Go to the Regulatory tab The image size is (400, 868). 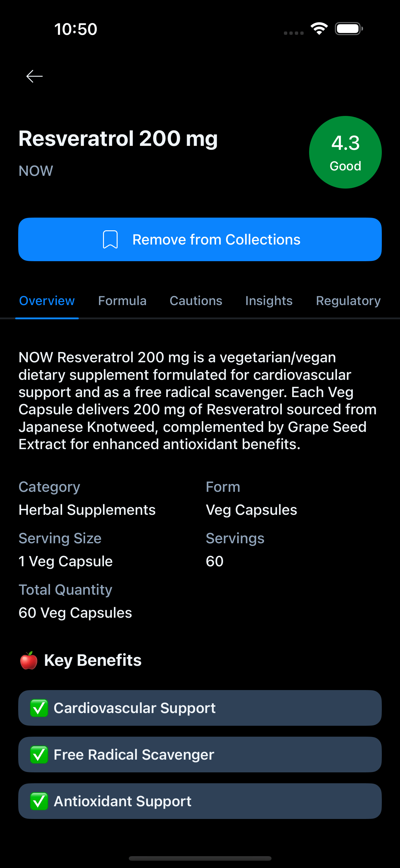348,301
